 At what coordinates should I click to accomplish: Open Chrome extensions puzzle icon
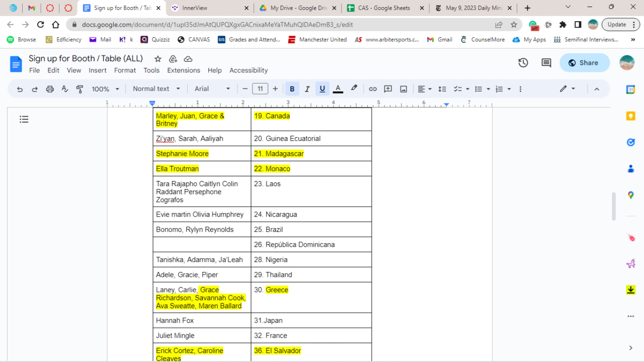pyautogui.click(x=563, y=25)
